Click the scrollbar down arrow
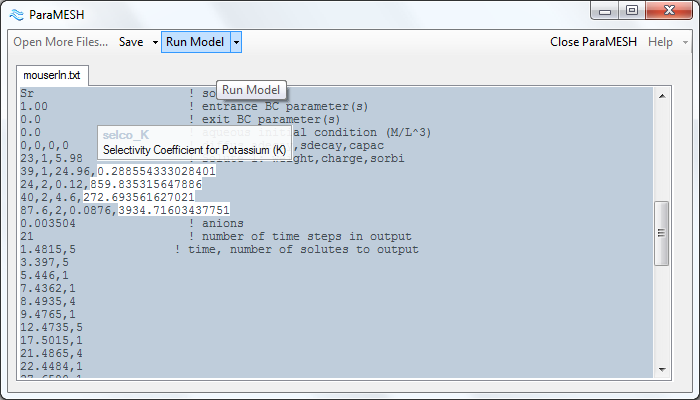 click(x=662, y=370)
